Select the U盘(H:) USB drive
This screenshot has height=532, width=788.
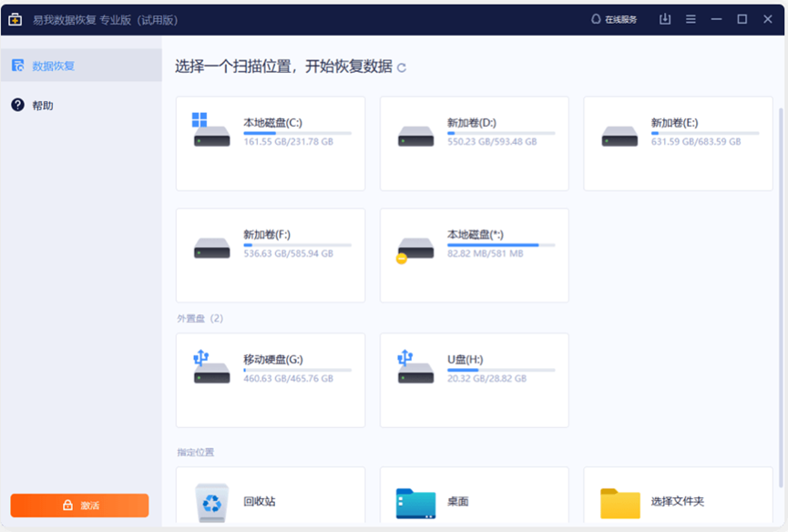474,380
